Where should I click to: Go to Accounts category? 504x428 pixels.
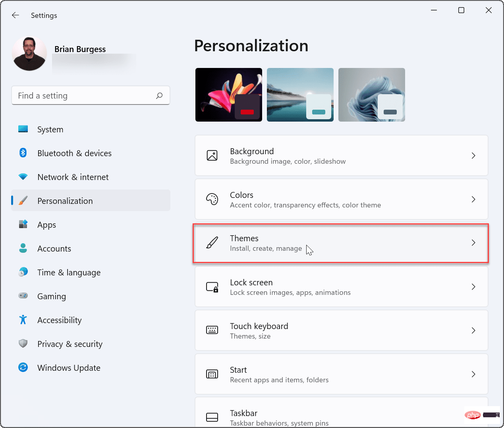coord(91,248)
